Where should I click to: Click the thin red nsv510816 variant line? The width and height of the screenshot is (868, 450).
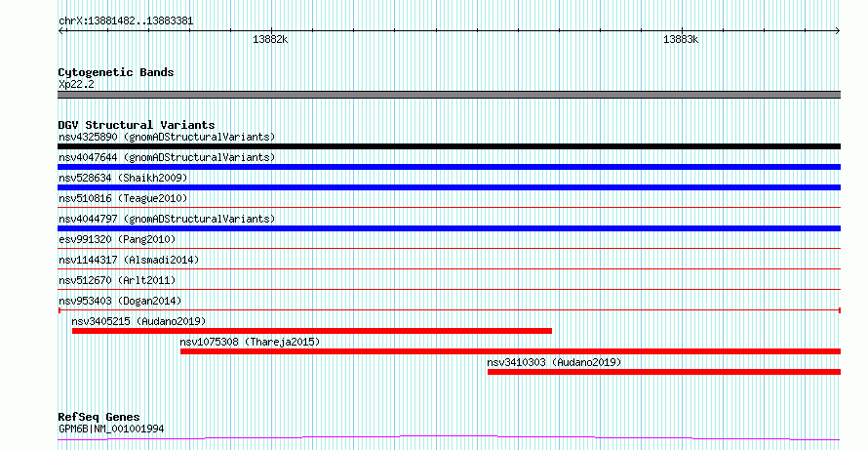(x=449, y=208)
